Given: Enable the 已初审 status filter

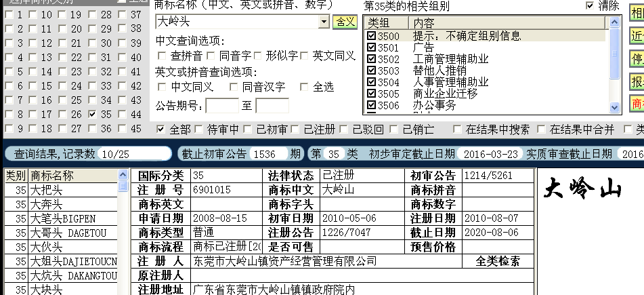Looking at the screenshot, I should (x=247, y=130).
